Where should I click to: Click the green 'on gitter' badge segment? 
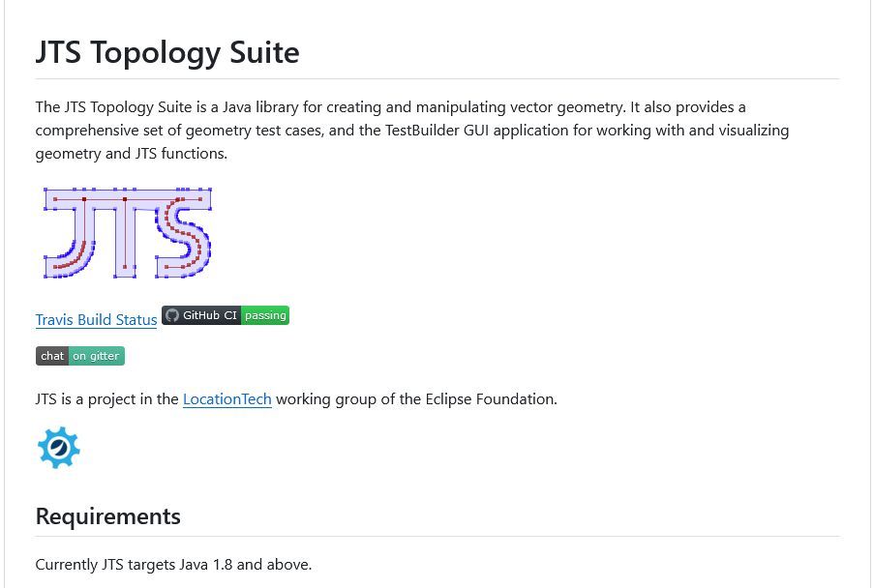[96, 356]
